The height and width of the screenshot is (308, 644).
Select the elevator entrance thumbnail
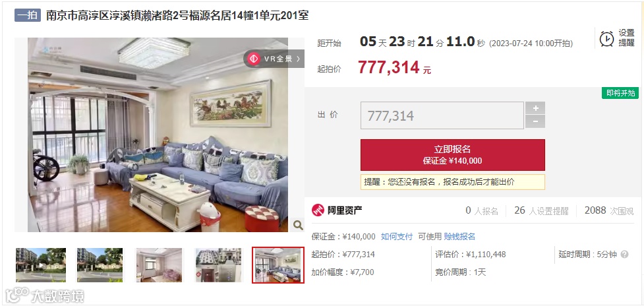tap(218, 265)
